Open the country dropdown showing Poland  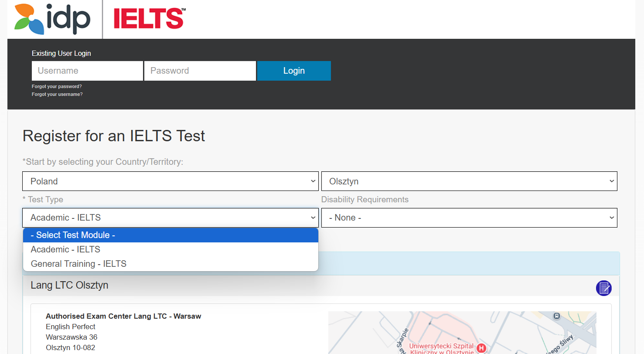coord(170,181)
